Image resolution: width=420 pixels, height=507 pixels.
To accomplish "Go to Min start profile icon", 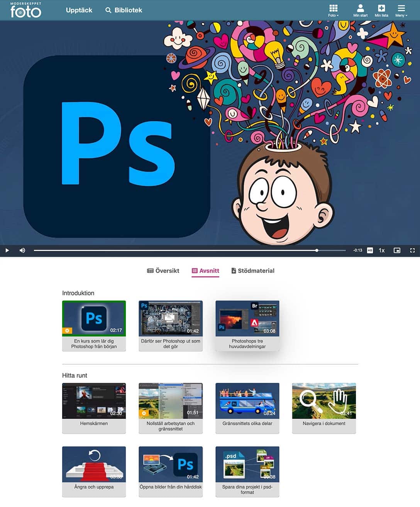I will tap(360, 11).
